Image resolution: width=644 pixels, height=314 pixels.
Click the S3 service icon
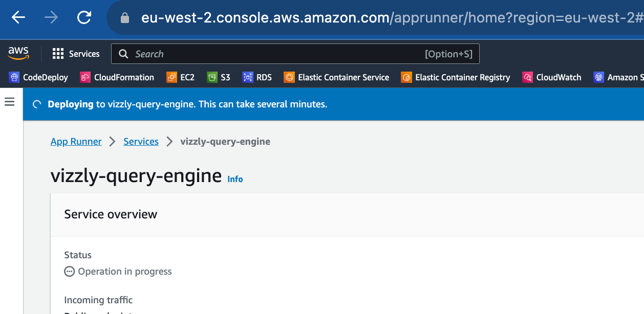click(212, 77)
